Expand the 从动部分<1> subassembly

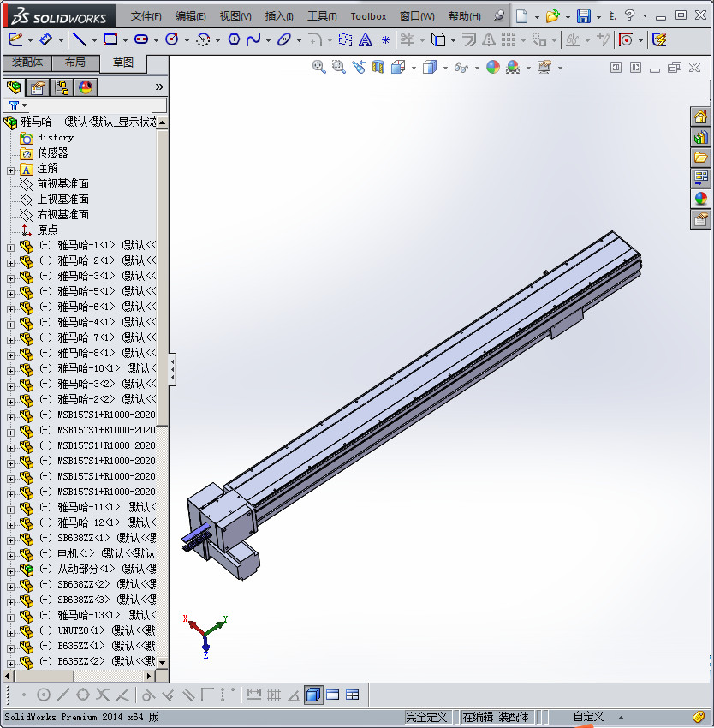(10, 571)
